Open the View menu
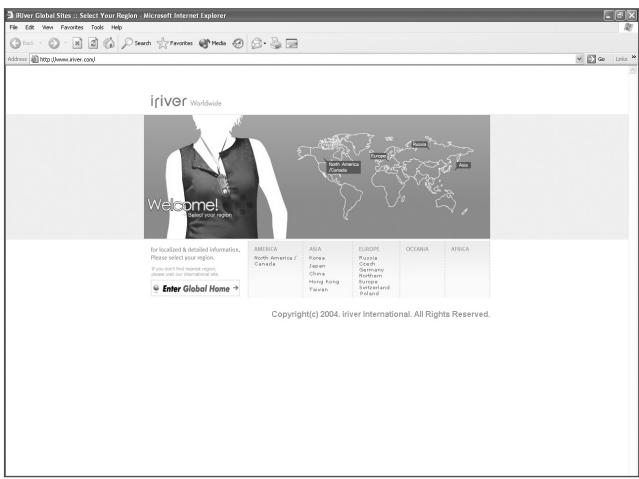The height and width of the screenshot is (479, 639). 48,28
